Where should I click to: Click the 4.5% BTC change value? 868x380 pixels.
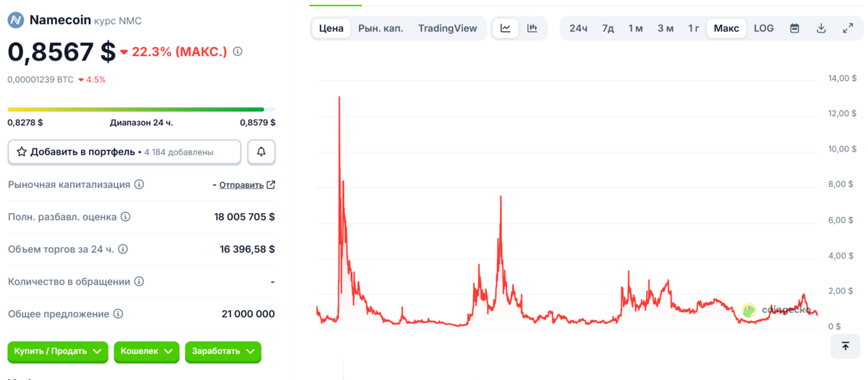(x=92, y=79)
